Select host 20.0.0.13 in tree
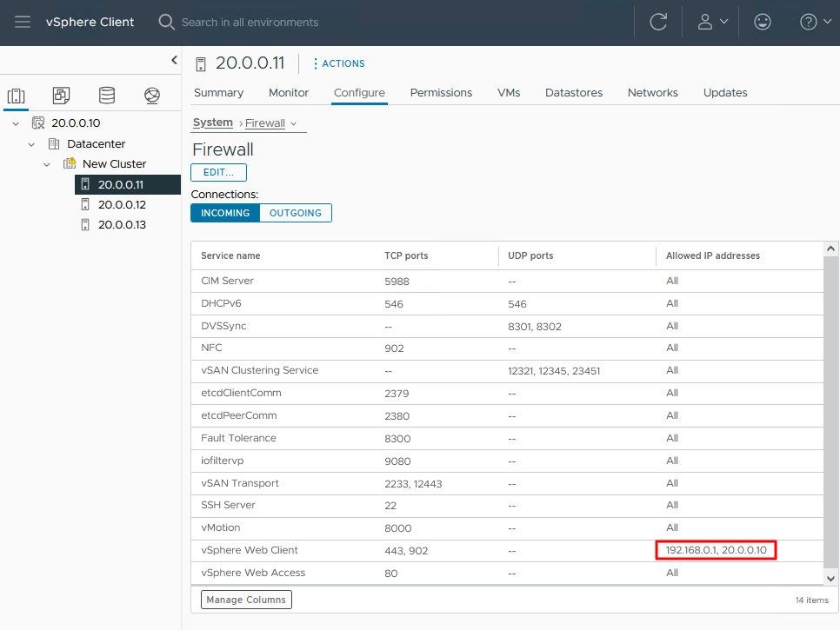840x630 pixels. click(122, 225)
